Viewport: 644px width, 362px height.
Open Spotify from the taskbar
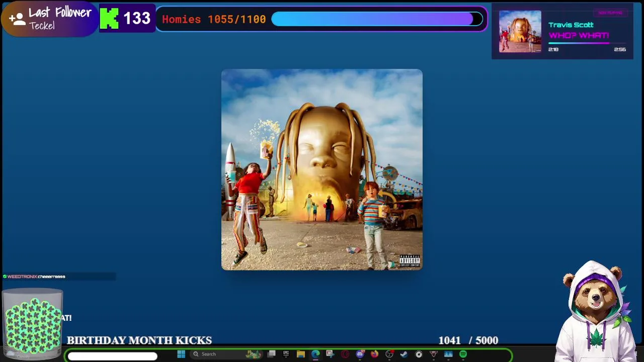463,354
